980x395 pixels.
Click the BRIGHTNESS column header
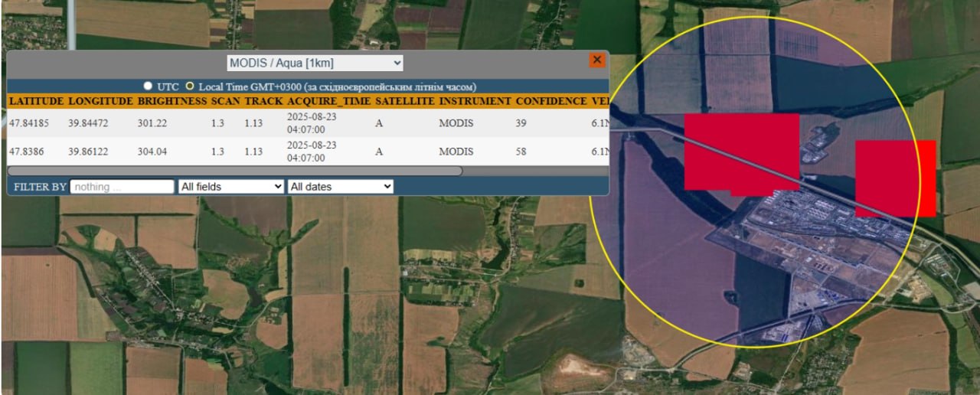coord(172,101)
